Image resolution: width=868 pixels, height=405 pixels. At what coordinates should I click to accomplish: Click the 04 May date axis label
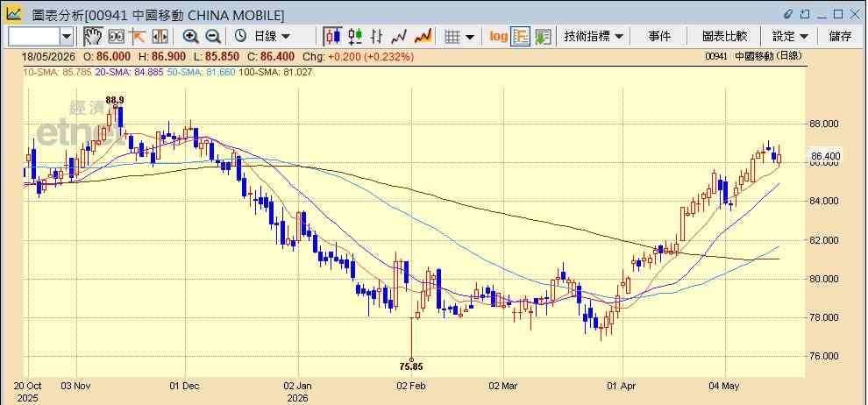click(x=726, y=386)
